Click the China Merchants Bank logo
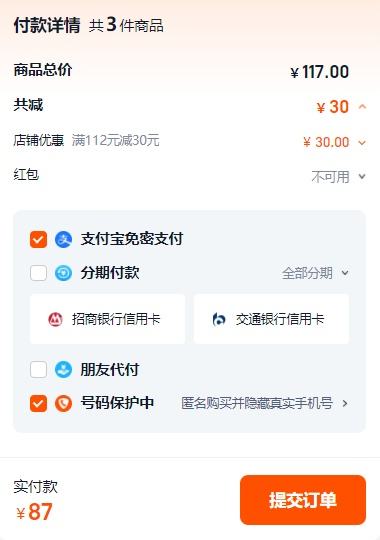The image size is (380, 540). click(55, 319)
